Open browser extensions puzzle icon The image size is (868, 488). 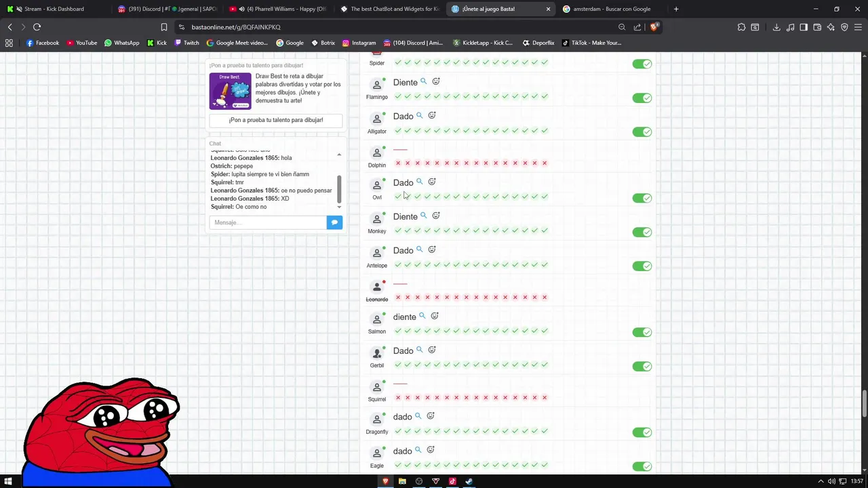click(741, 27)
